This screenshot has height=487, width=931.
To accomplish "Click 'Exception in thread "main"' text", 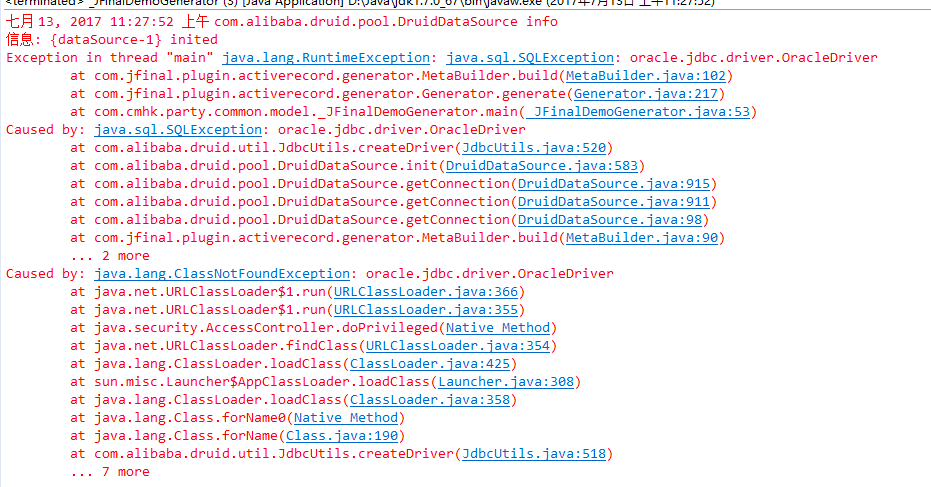I will (109, 58).
